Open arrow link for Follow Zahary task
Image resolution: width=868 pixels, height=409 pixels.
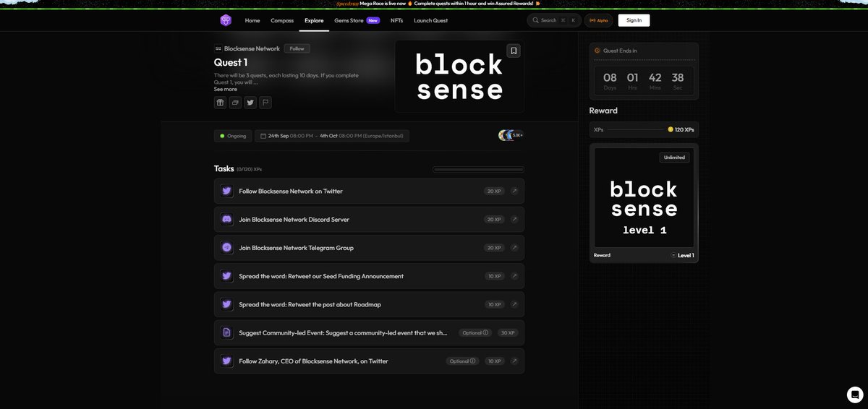[x=514, y=361]
